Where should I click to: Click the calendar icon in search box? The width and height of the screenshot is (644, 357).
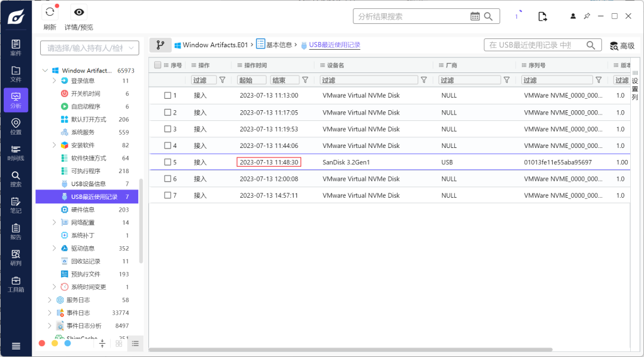point(475,16)
